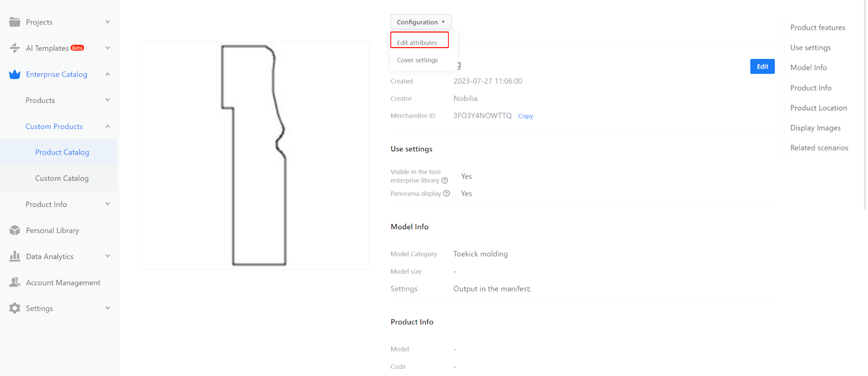Click the Data Analytics chart icon

pos(15,256)
